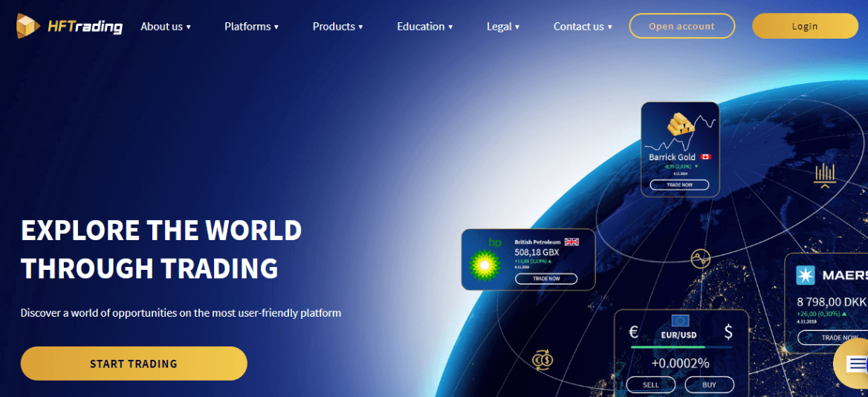Expand the Contact us dropdown arrow
This screenshot has width=868, height=397.
click(x=609, y=27)
